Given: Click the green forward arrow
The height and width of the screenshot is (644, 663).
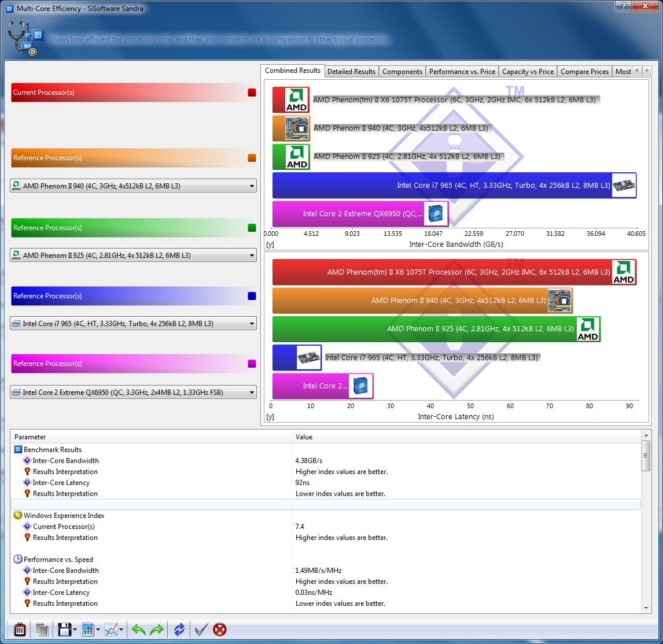Looking at the screenshot, I should (157, 630).
